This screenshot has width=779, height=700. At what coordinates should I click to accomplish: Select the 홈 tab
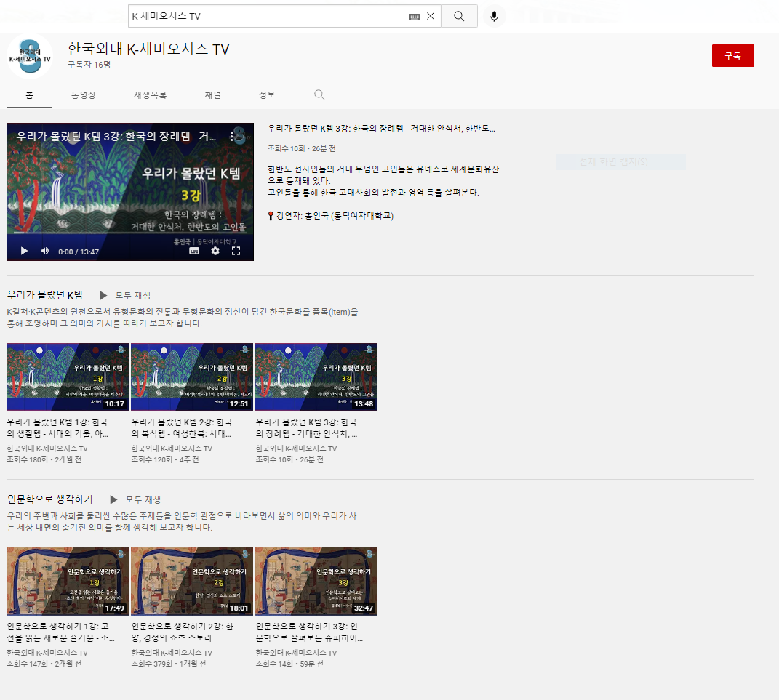click(29, 94)
